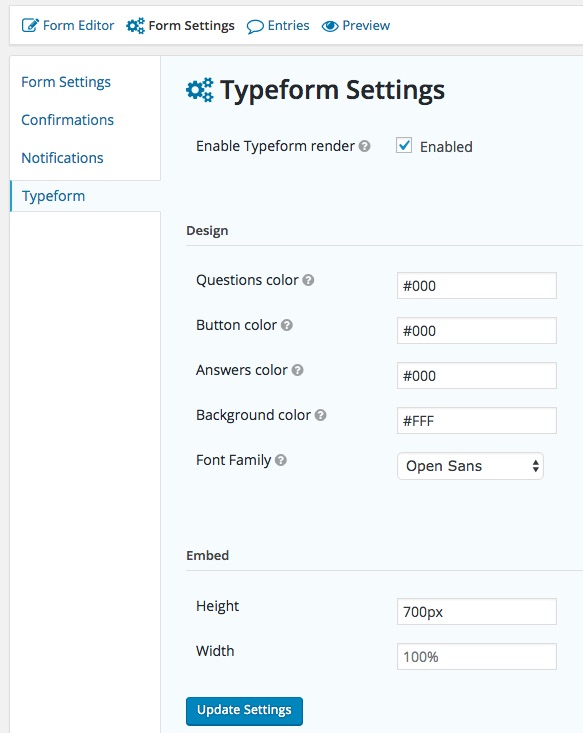
Task: Click the Font Family help icon
Action: click(x=281, y=460)
